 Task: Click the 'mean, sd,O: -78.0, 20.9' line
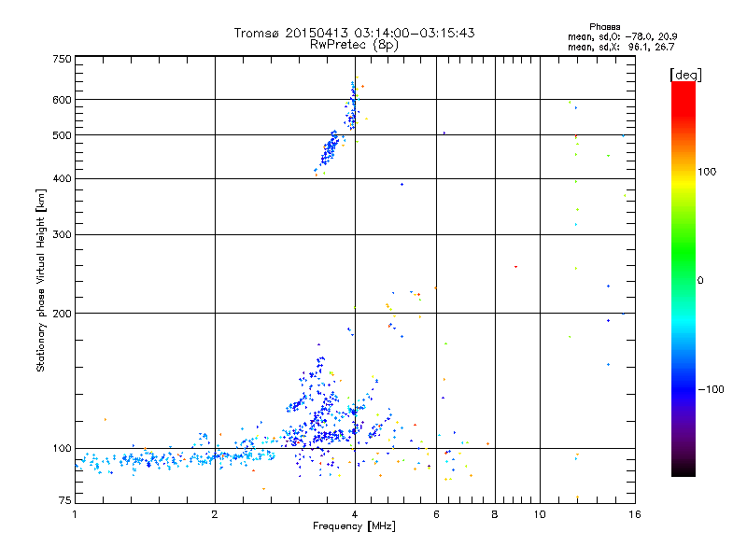pos(622,37)
